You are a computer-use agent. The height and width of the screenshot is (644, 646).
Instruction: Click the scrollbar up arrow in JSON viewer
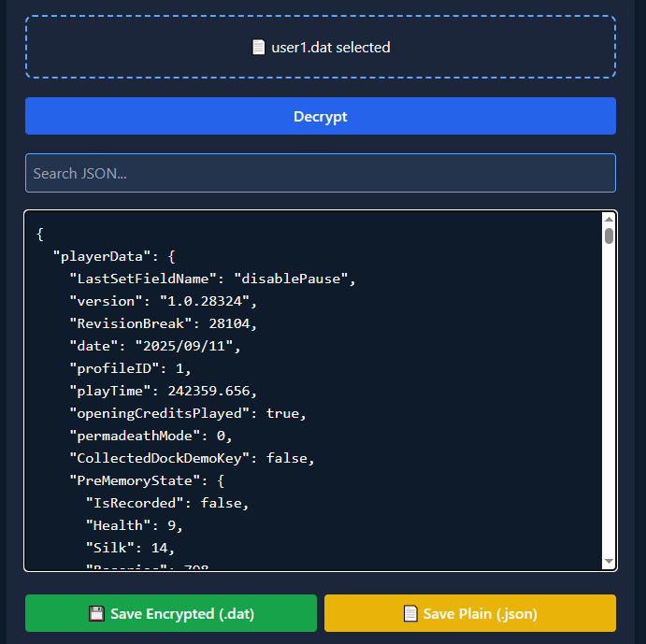click(x=609, y=220)
